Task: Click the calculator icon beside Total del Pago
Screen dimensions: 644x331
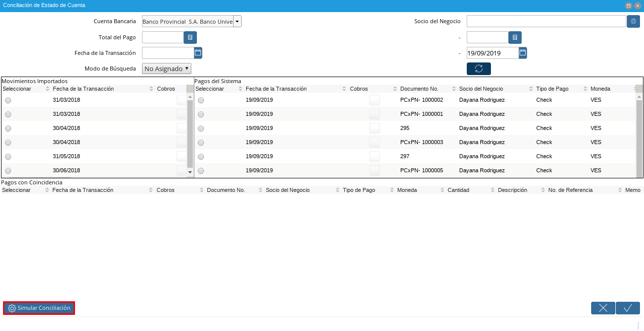Action: click(190, 37)
